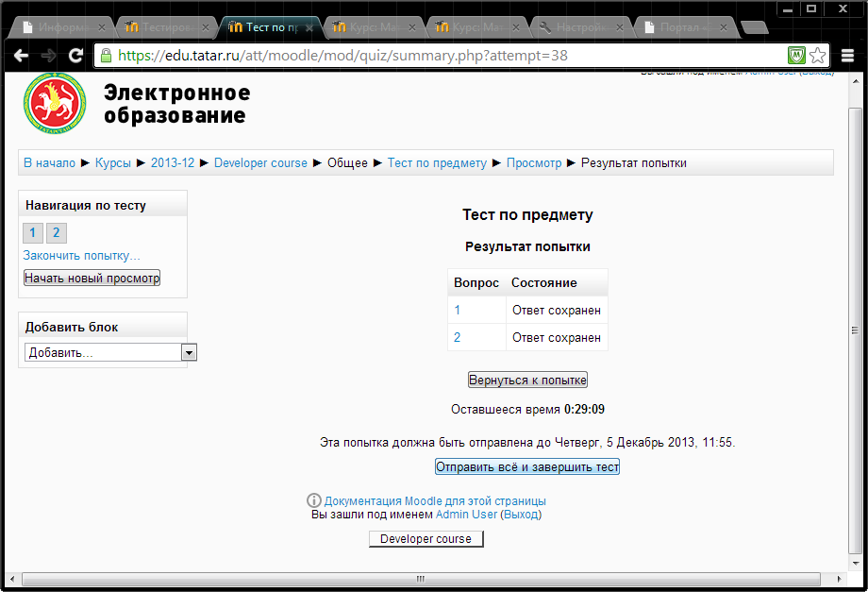Viewport: 868px width, 592px height.
Task: Click remaining time '0:29:09' text
Action: 584,409
